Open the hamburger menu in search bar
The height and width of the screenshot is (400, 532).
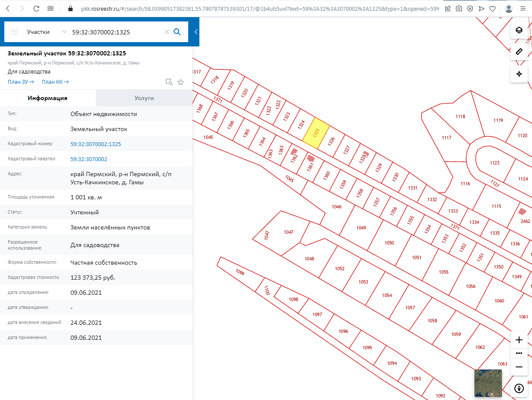(15, 32)
